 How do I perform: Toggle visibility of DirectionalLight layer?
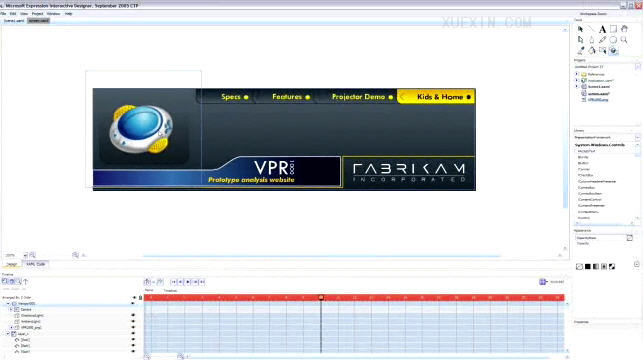[x=133, y=315]
